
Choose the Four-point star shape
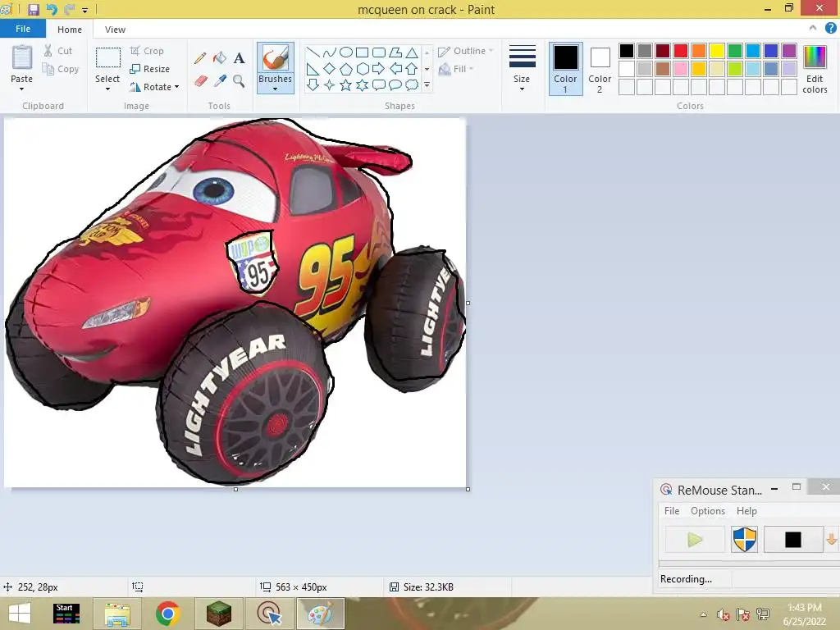tap(330, 84)
